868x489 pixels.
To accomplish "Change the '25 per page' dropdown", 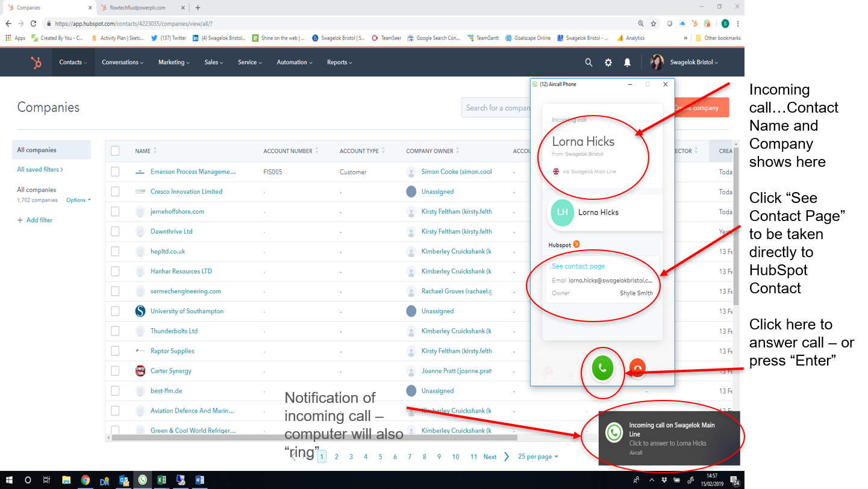I will coord(538,456).
